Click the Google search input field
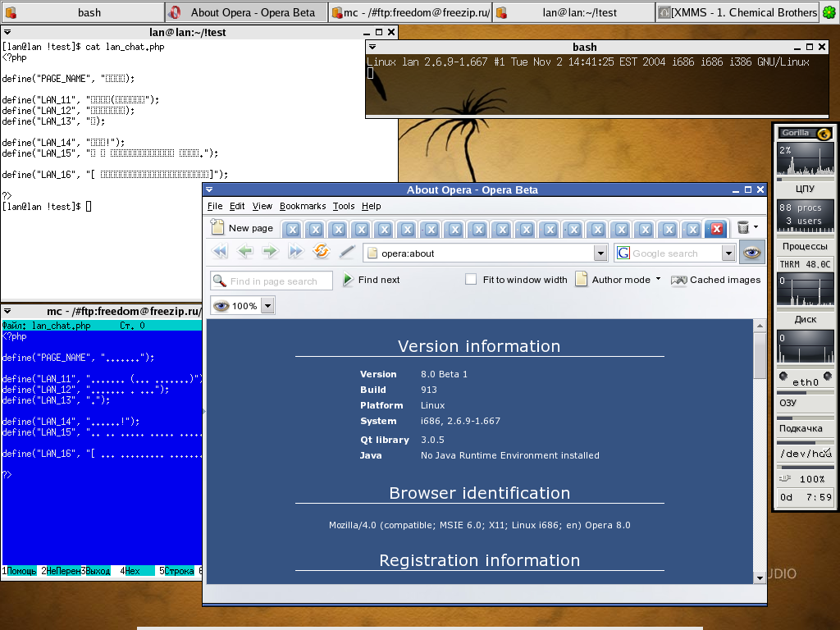Viewport: 840px width, 630px height. tap(675, 253)
